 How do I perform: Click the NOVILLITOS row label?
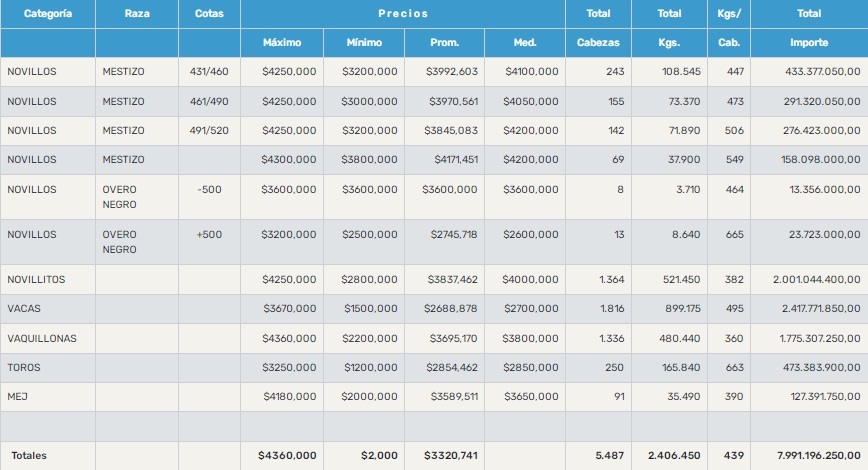(36, 280)
